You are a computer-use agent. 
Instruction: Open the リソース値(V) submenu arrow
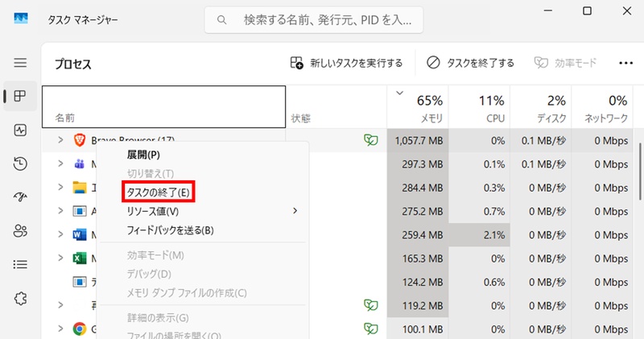[x=295, y=211]
